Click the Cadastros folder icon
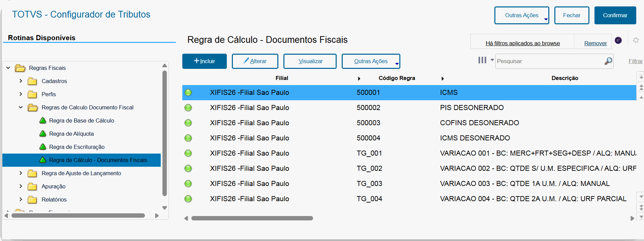This screenshot has height=241, width=644. pyautogui.click(x=32, y=81)
